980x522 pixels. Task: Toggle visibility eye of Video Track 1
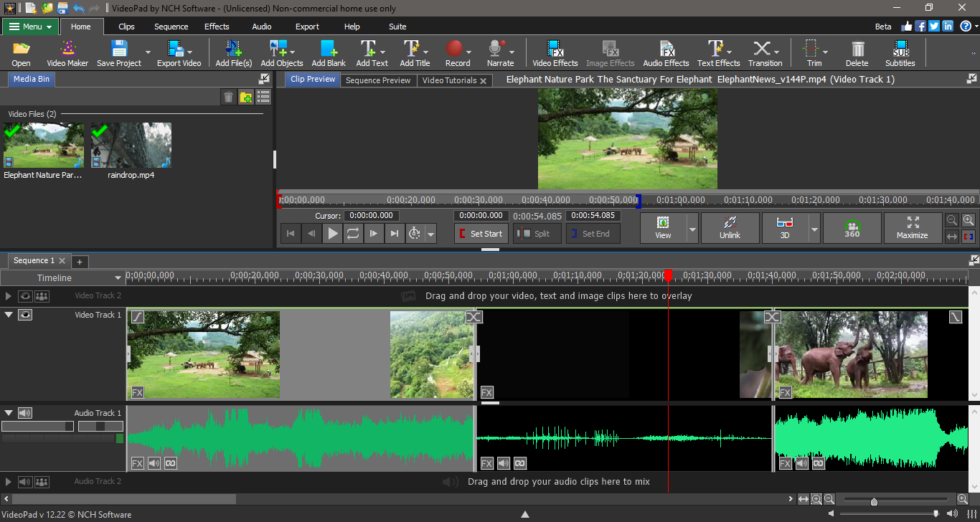25,314
